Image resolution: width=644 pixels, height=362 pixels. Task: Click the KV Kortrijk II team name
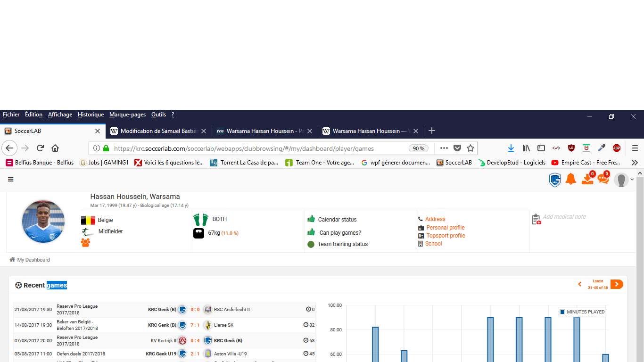click(x=164, y=340)
